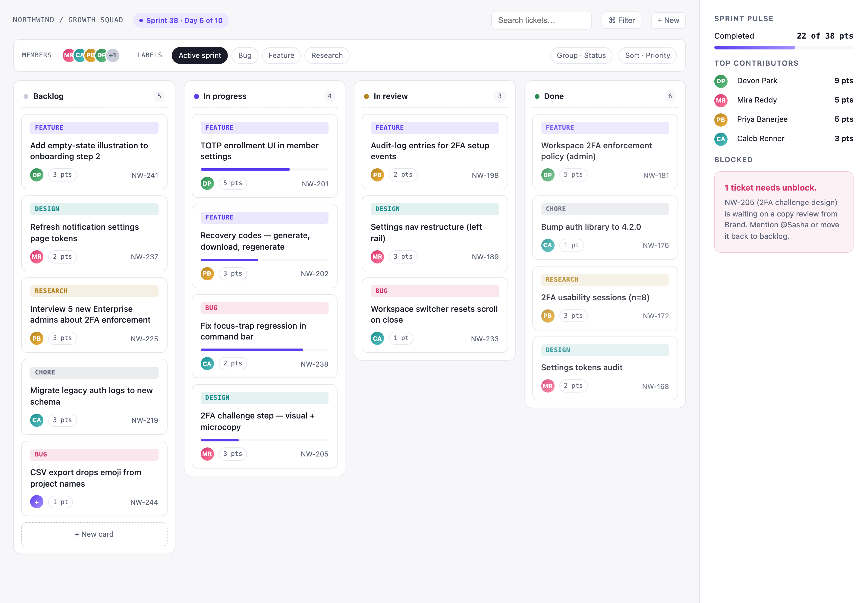
Task: Open card 2FA usability sessions (n=8)
Action: pyautogui.click(x=605, y=298)
